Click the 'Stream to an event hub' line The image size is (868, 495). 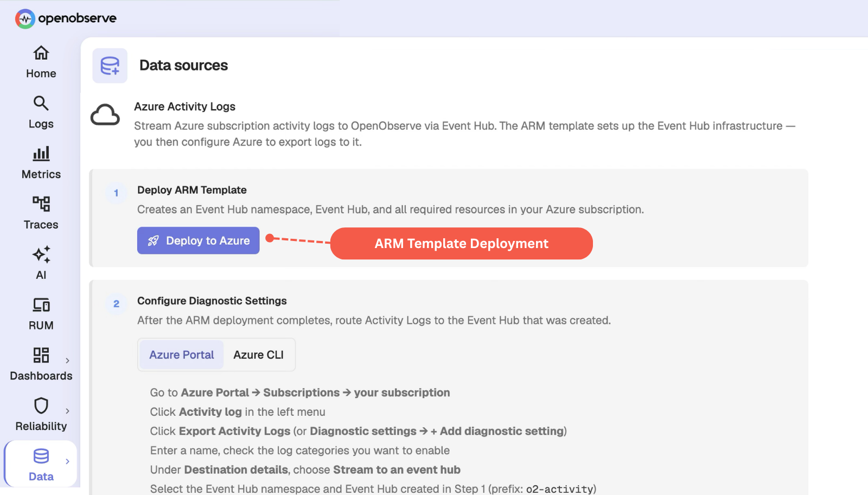(305, 469)
